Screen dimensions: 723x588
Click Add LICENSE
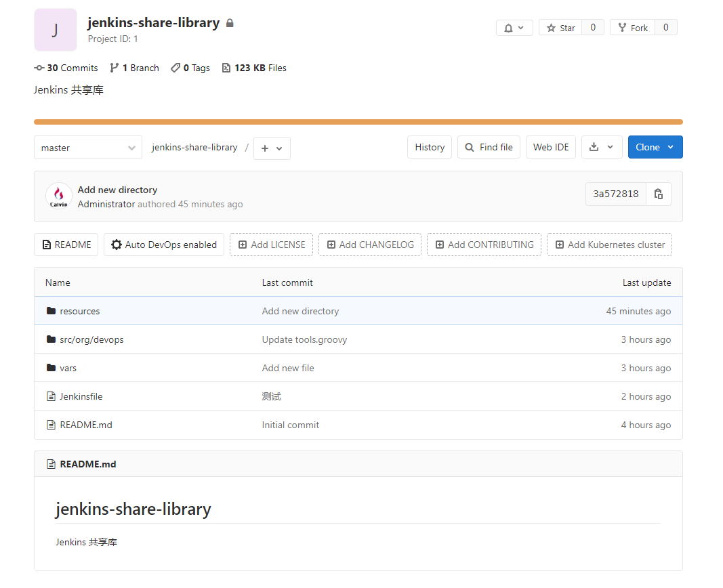[x=272, y=245]
